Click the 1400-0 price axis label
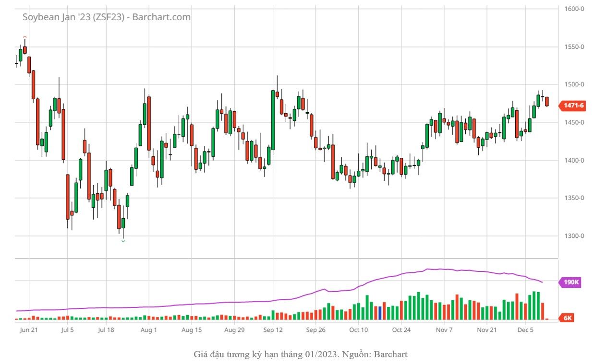Image resolution: width=606 pixels, height=364 pixels. click(x=574, y=160)
